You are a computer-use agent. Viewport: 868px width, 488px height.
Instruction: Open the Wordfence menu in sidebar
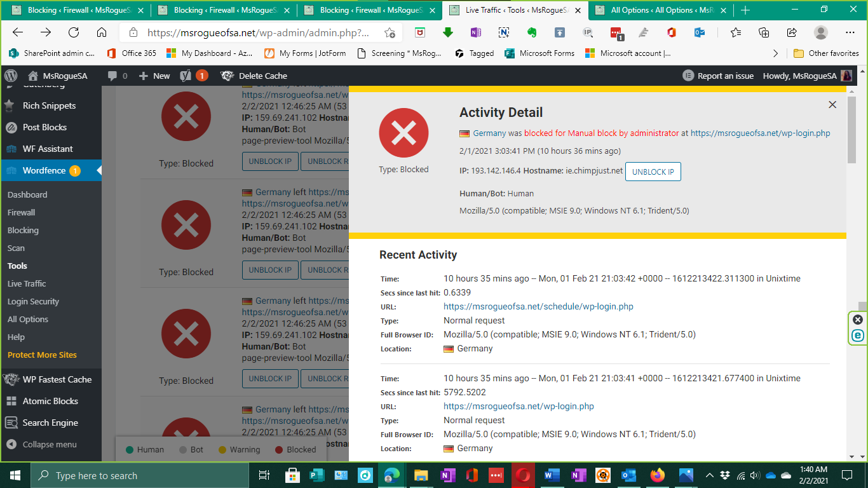pyautogui.click(x=44, y=170)
